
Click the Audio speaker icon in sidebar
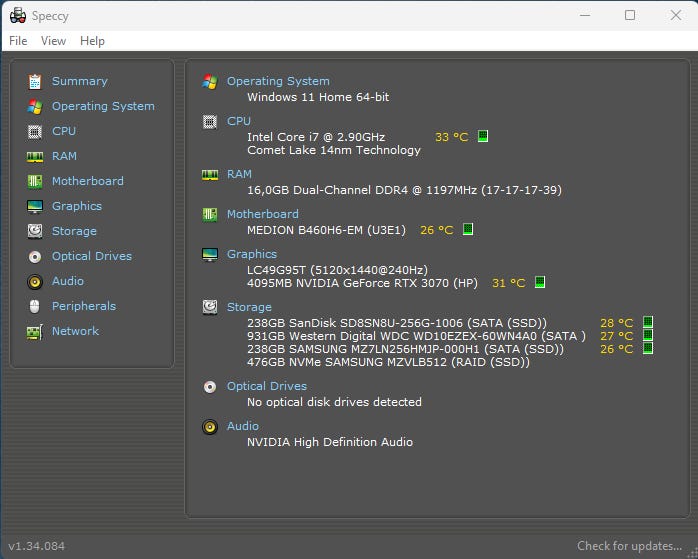point(35,282)
